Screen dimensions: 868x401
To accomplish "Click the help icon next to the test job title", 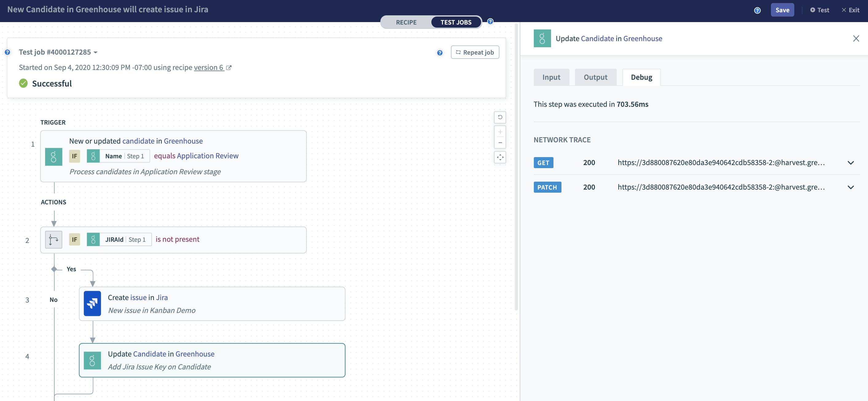I will [x=7, y=52].
